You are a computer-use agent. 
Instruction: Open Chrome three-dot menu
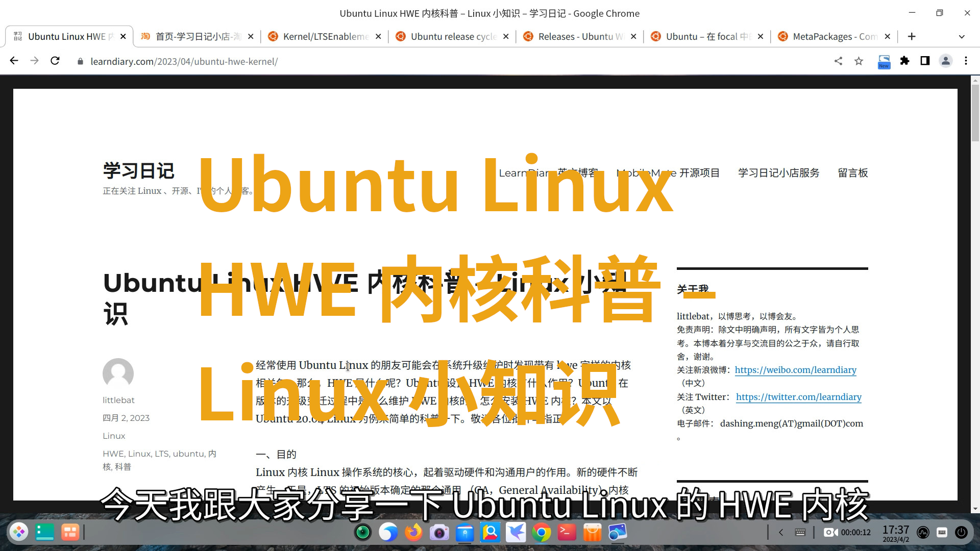click(966, 61)
